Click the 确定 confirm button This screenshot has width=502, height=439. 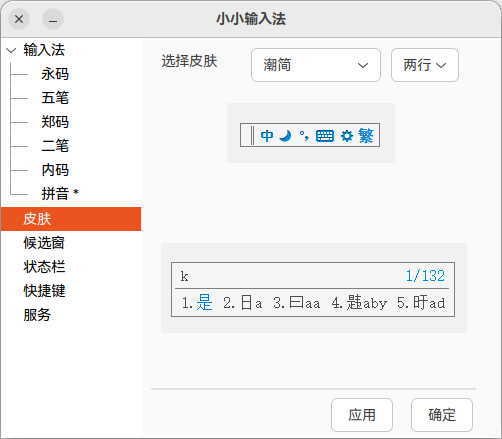tap(442, 415)
